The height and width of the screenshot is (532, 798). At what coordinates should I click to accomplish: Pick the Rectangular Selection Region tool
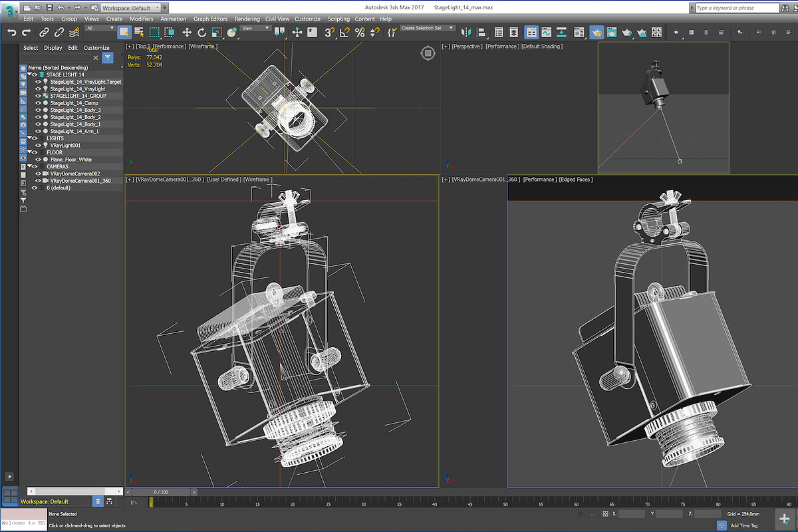tap(154, 32)
